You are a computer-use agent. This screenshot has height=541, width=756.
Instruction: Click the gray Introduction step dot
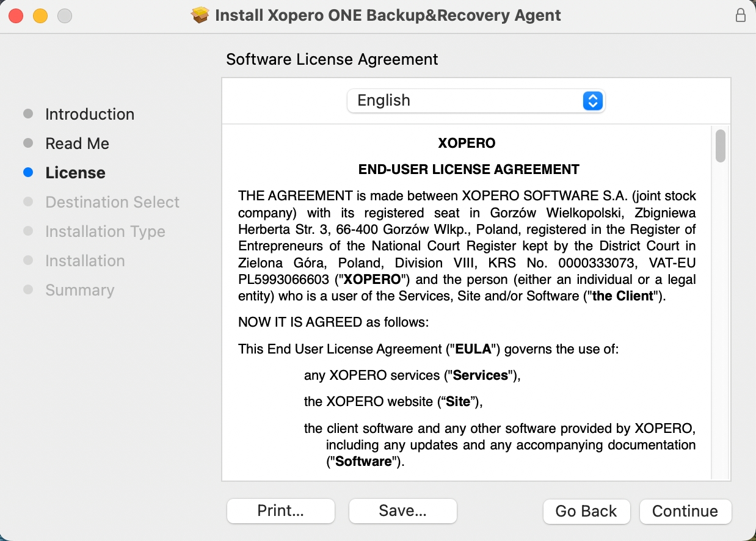point(28,114)
